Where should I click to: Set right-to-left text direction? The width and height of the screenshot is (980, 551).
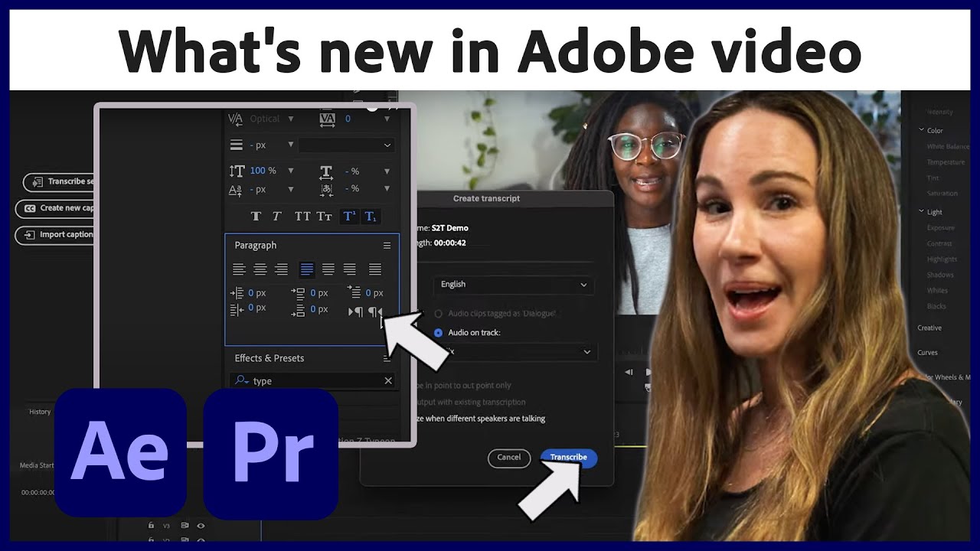375,311
